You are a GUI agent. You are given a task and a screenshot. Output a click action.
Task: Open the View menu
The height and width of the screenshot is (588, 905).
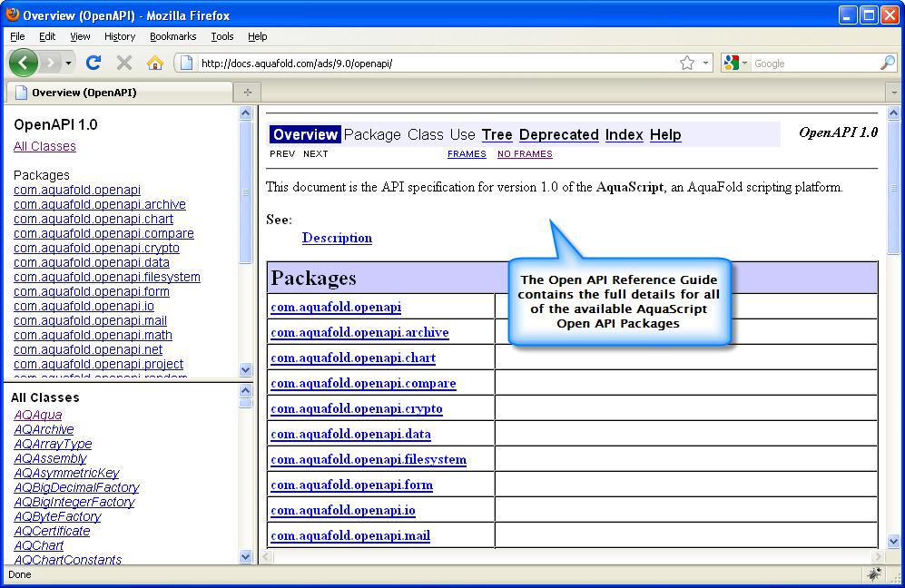pos(80,36)
